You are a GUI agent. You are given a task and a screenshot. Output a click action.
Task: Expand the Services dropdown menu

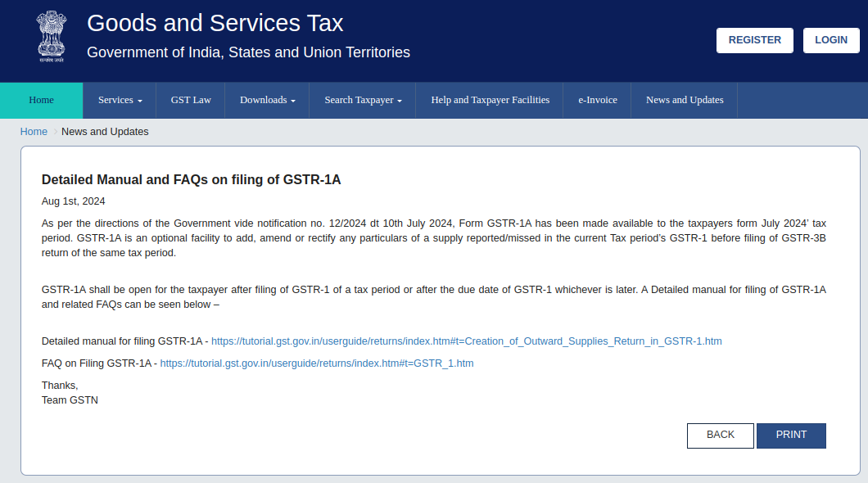pyautogui.click(x=120, y=100)
